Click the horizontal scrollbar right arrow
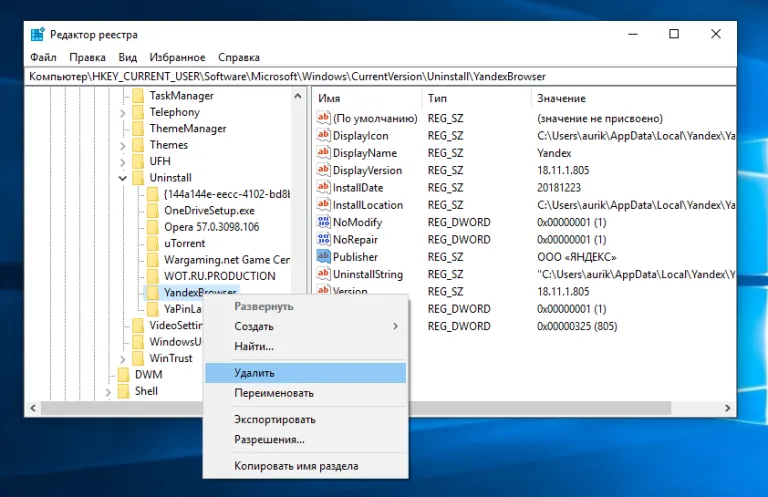This screenshot has height=497, width=768. click(727, 408)
